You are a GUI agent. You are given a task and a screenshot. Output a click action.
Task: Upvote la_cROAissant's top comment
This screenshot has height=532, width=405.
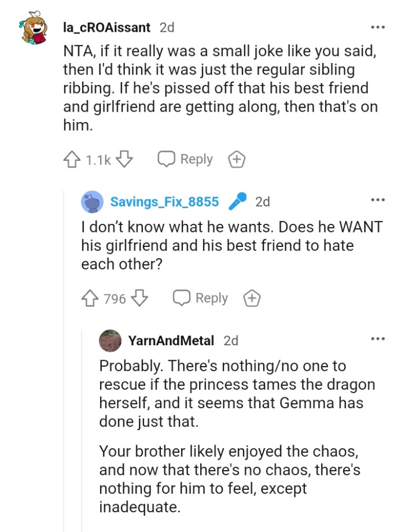[x=72, y=158]
